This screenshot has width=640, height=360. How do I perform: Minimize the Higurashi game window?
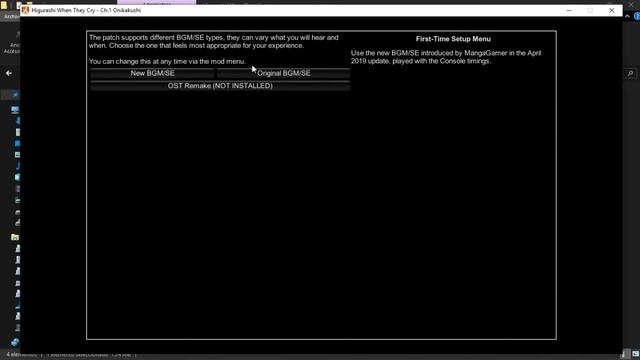(569, 11)
